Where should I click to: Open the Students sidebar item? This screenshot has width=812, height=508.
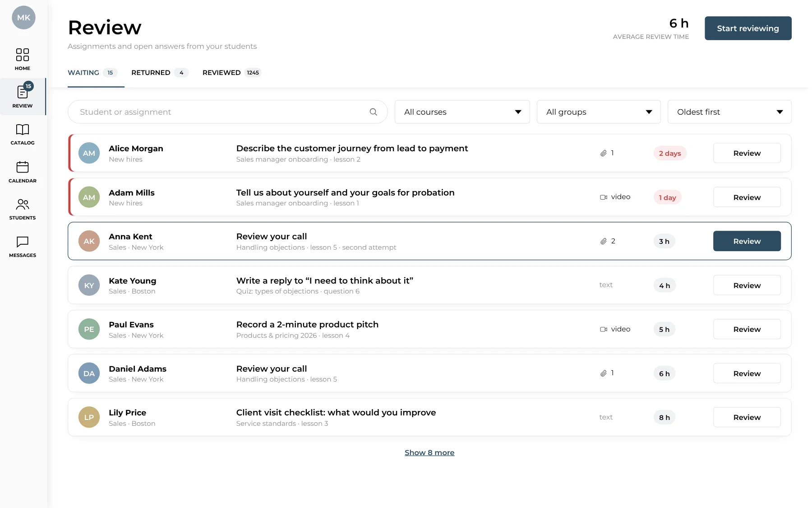[23, 209]
